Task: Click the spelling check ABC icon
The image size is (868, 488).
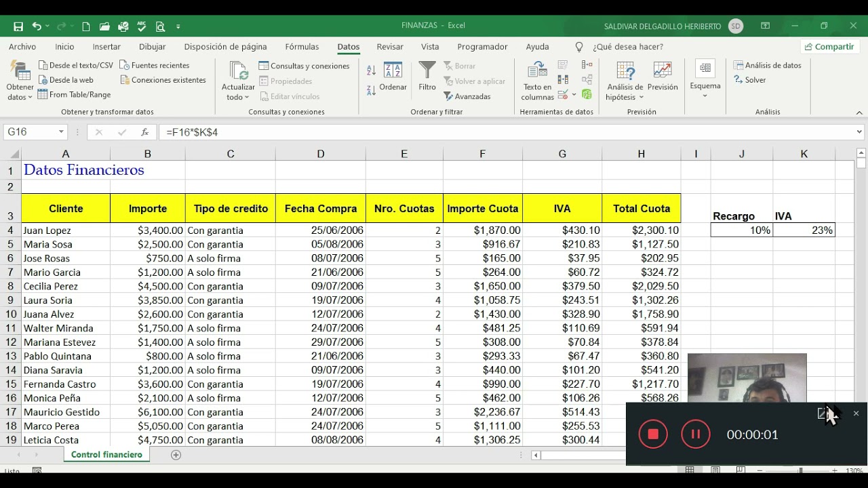Action: [142, 26]
